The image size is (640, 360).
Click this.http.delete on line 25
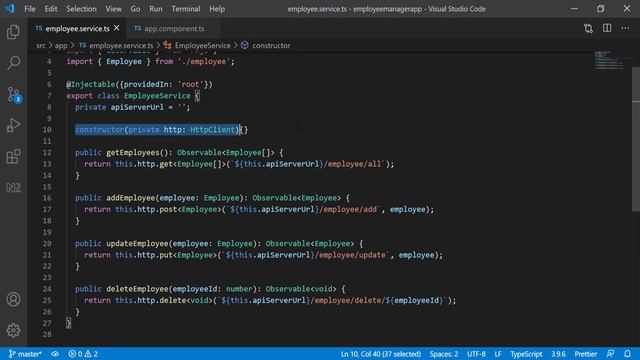151,300
